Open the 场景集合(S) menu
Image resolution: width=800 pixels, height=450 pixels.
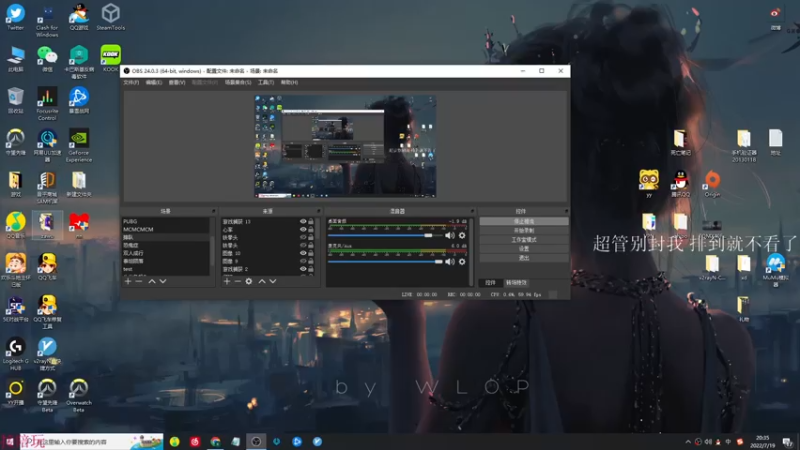click(238, 82)
